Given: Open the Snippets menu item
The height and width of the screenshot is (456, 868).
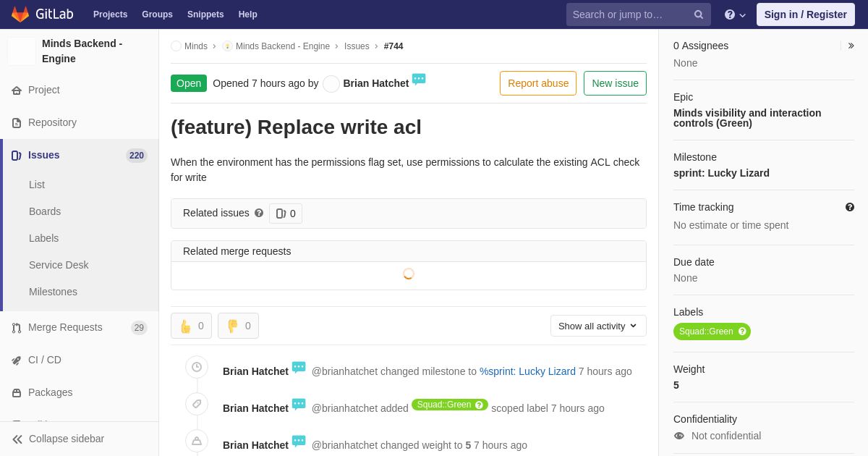Looking at the screenshot, I should click(x=205, y=14).
